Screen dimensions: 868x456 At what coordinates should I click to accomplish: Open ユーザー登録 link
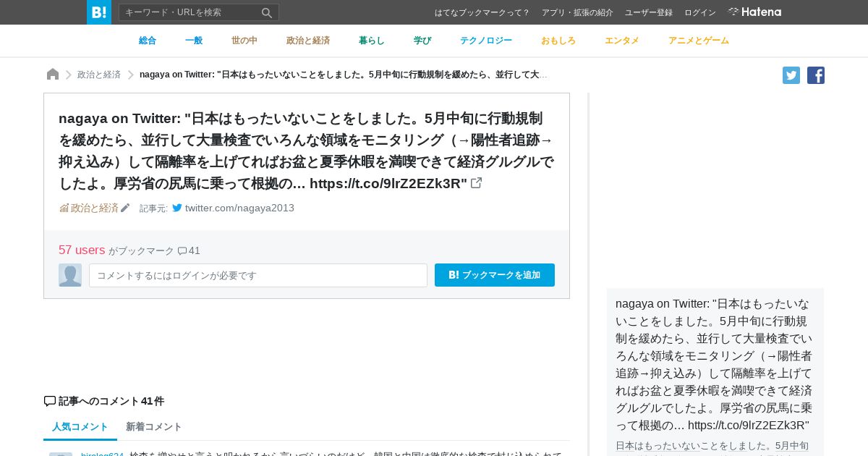(649, 12)
